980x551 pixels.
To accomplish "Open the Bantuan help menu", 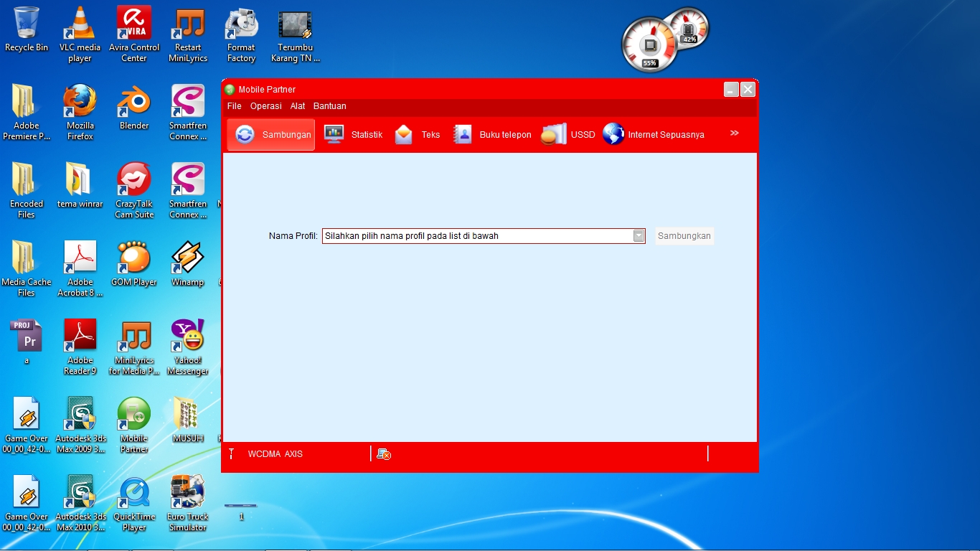I will tap(330, 106).
